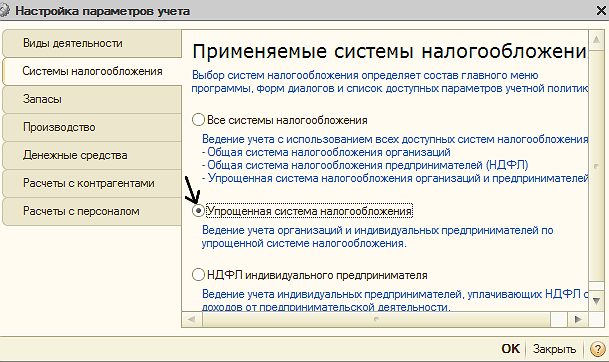Open the Производство tab

[92, 127]
